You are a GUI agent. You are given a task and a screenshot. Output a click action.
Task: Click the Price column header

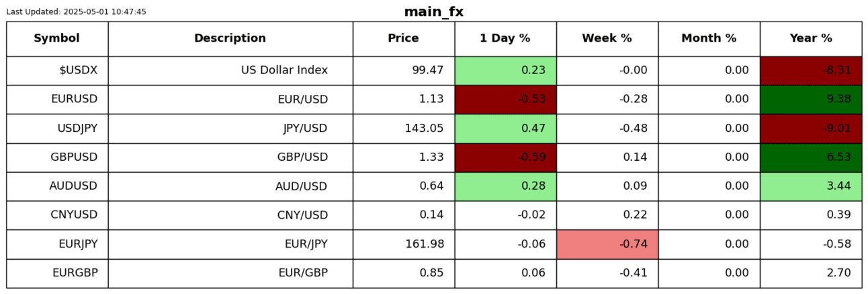click(x=403, y=38)
